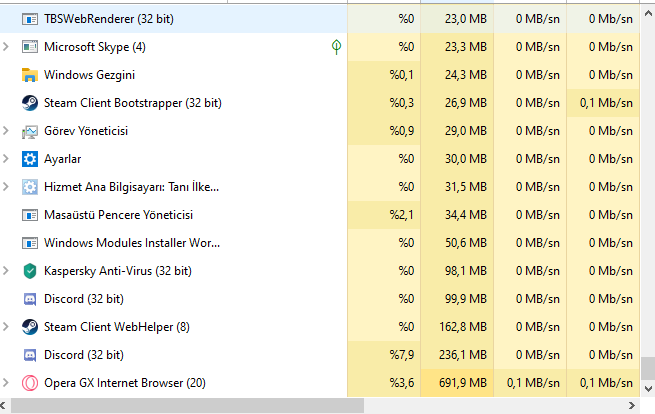655x414 pixels.
Task: Click the Ayarlar gear icon
Action: point(30,159)
